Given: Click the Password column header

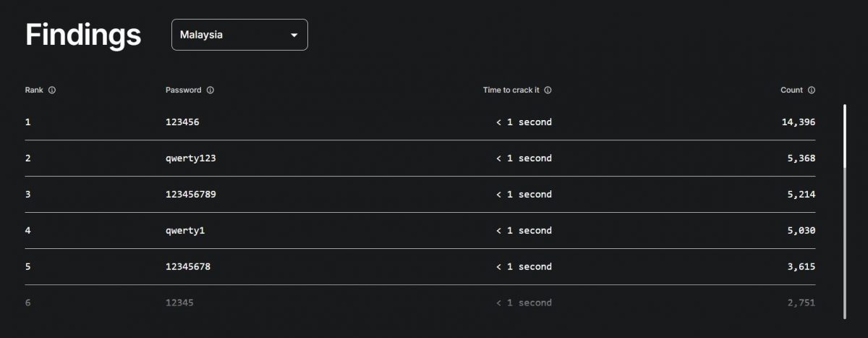Looking at the screenshot, I should tap(184, 90).
